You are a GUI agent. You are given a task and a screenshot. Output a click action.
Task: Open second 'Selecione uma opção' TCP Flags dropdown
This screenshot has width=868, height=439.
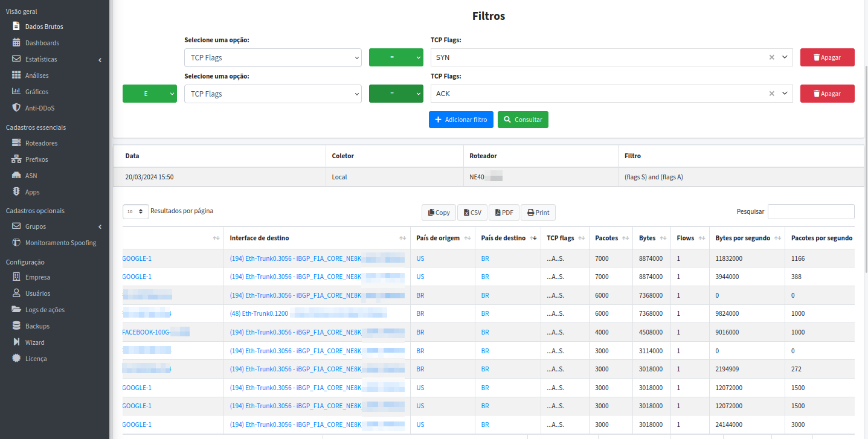point(273,94)
